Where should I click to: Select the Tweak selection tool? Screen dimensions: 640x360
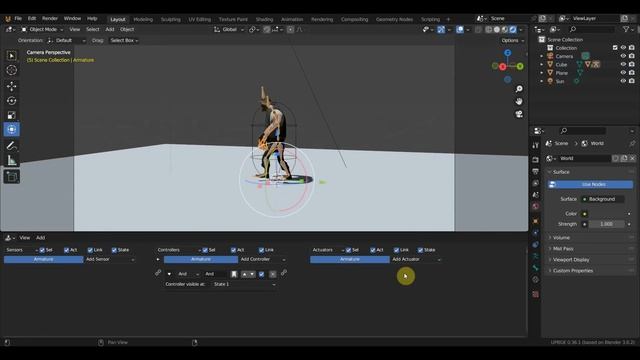(x=11, y=56)
